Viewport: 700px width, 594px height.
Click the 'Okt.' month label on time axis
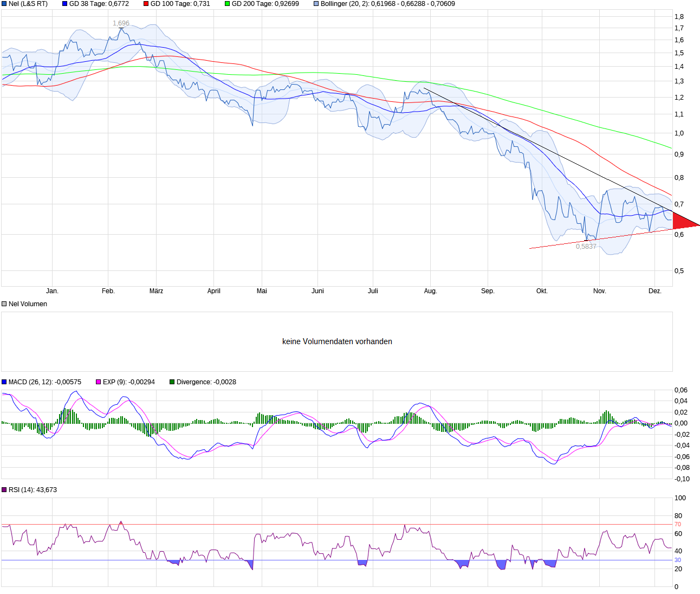[542, 291]
